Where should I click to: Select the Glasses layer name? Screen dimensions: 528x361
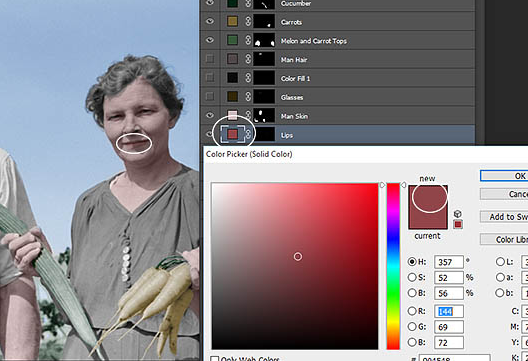292,98
